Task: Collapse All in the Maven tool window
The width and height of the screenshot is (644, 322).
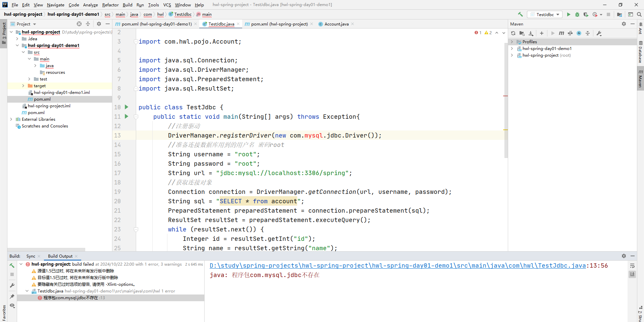Action: coord(588,33)
